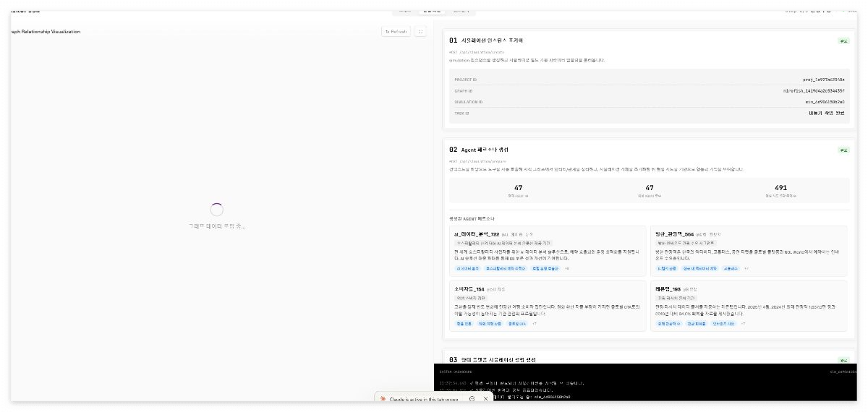Click the first blue tag on ai_데이터_분석_722 card
The image size is (868, 412).
[x=467, y=268]
